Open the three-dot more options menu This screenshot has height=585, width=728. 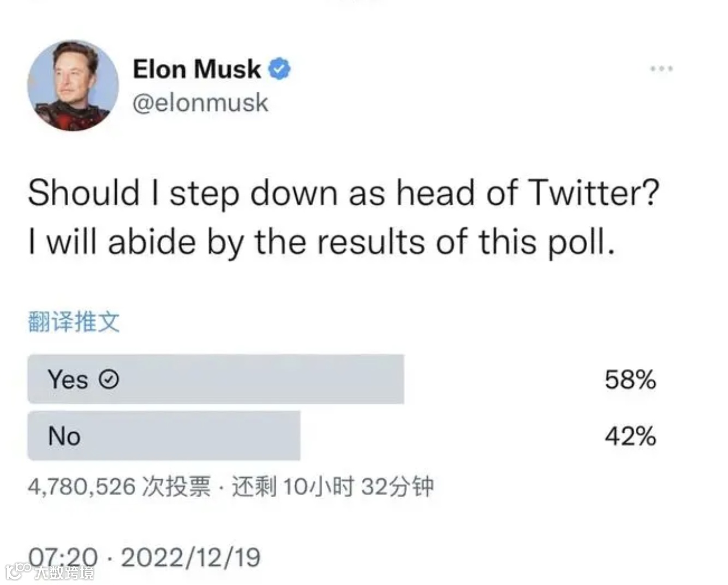[661, 69]
